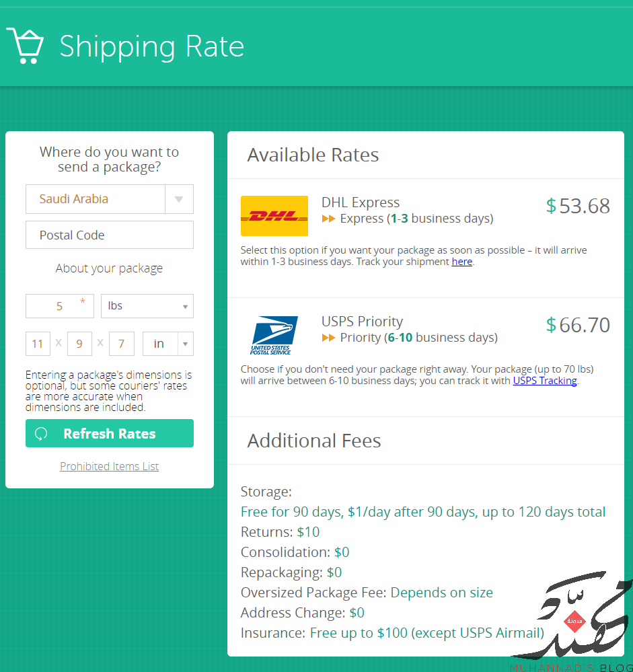Viewport: 633px width, 672px height.
Task: Click the weight field showing 5
Action: pyautogui.click(x=60, y=306)
